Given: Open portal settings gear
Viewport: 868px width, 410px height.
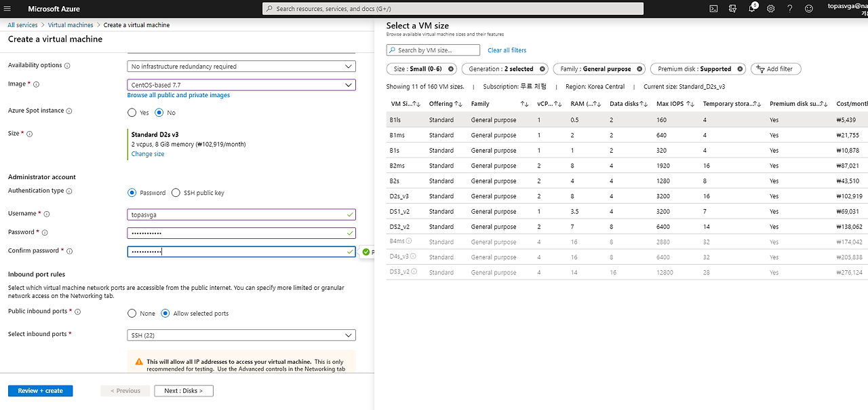Looking at the screenshot, I should coord(771,9).
